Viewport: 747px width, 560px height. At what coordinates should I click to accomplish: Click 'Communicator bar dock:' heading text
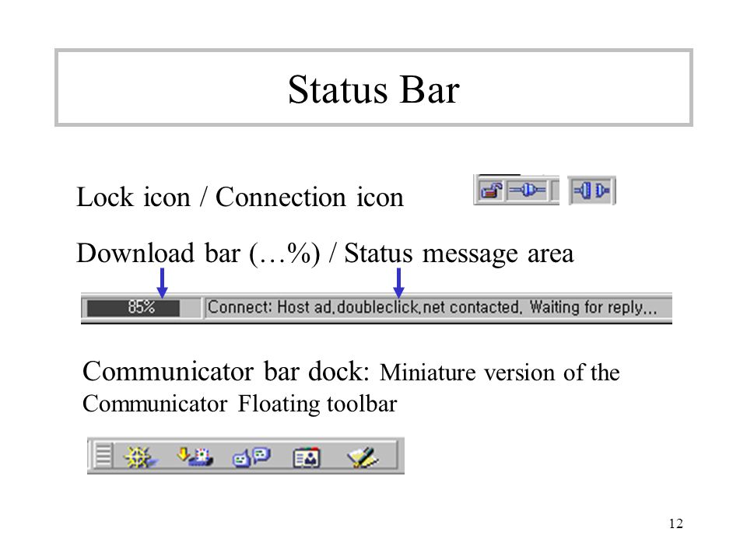[226, 371]
